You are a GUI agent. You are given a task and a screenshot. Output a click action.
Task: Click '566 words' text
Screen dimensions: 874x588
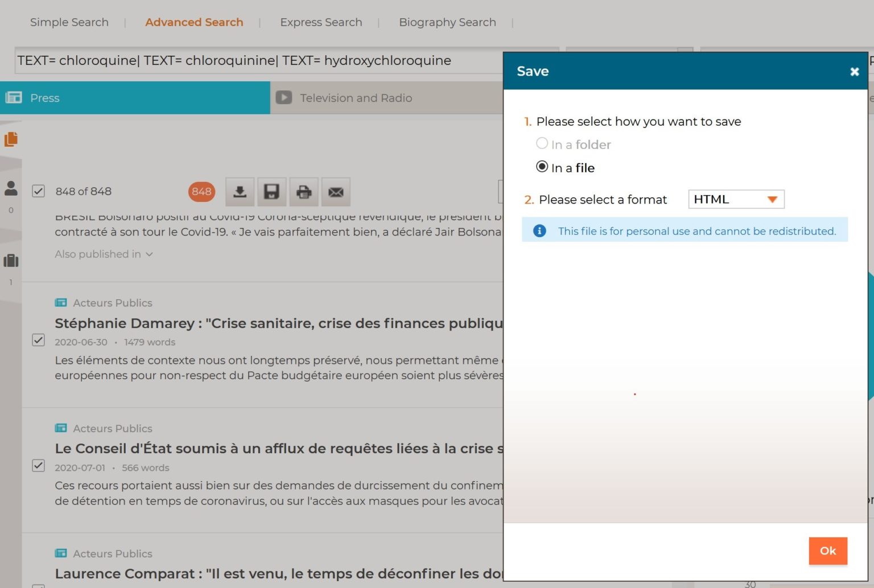point(146,467)
